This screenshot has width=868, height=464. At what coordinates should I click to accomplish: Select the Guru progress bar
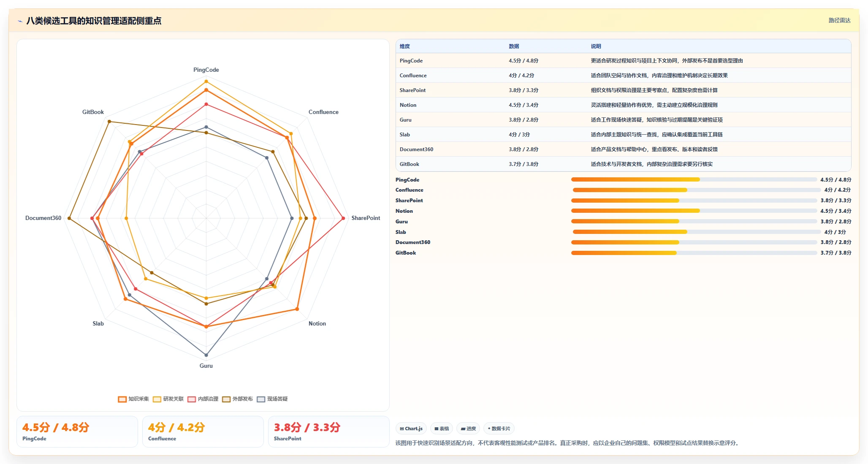tap(694, 221)
